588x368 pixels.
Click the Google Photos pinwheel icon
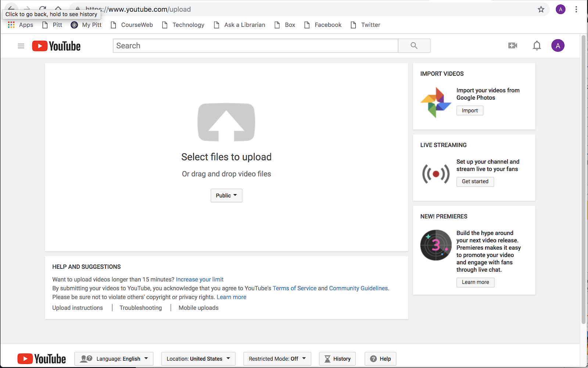[x=436, y=103]
